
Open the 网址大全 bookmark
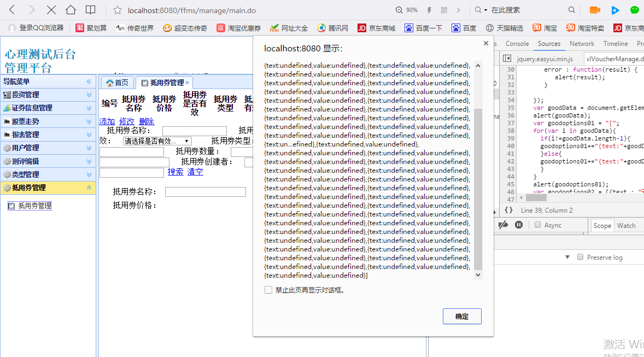[289, 28]
